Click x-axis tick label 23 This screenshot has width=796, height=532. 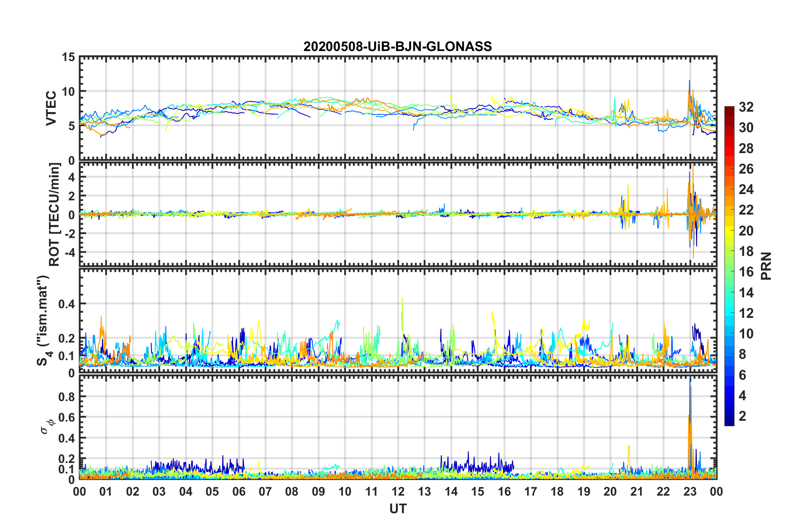click(690, 491)
